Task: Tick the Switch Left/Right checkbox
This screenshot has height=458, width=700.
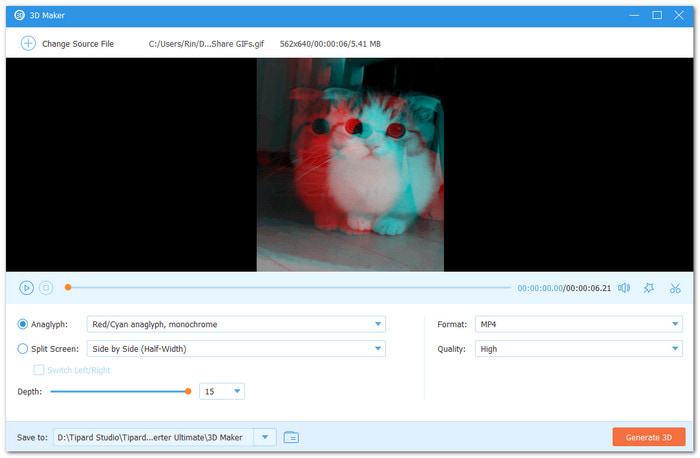Action: pos(39,370)
